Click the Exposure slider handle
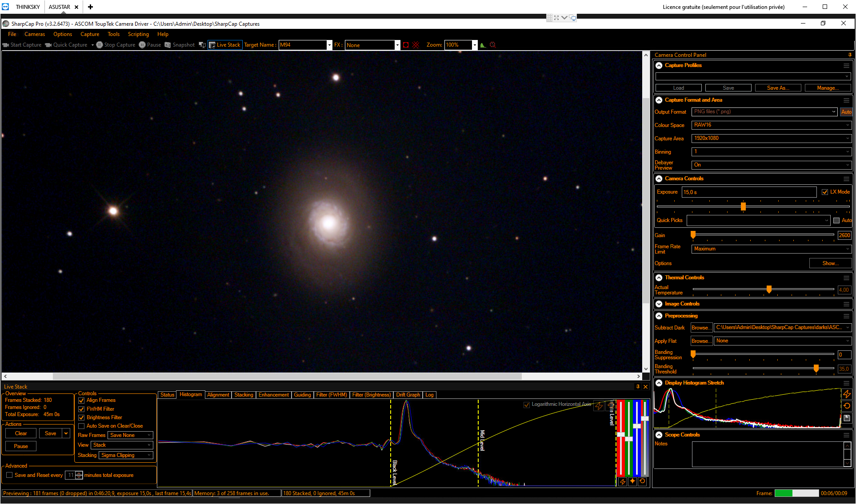The height and width of the screenshot is (504, 856). pos(743,206)
